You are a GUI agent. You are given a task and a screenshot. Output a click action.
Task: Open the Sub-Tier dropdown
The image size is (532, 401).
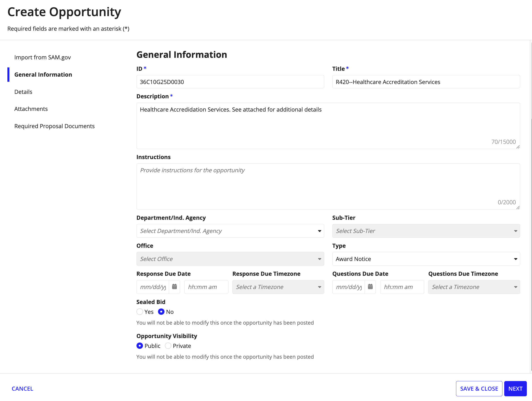[x=426, y=231]
